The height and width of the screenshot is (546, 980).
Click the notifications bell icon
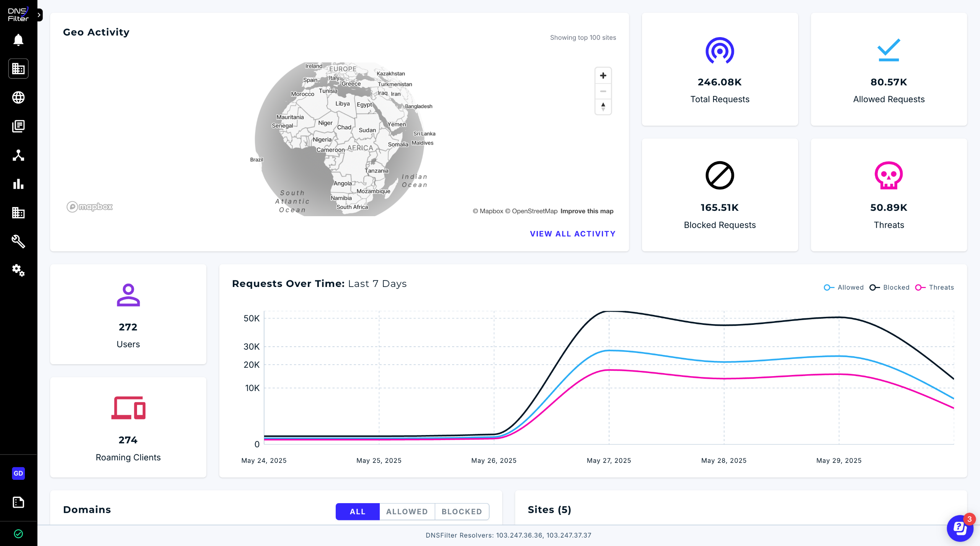tap(18, 40)
